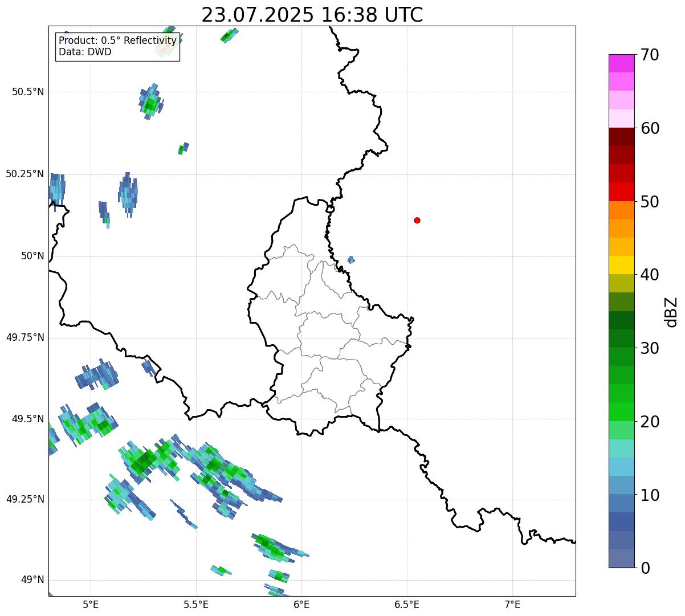Click the small radar echo near 50°N 6.25°E
Screen dimensions: 685x616
[x=351, y=260]
